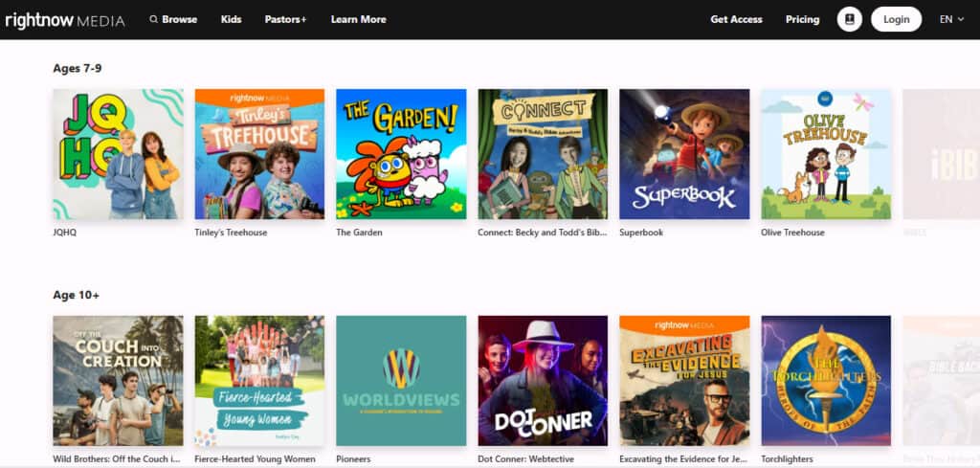Click the 'Age 10+' section heading
This screenshot has height=468, width=980.
pyautogui.click(x=77, y=295)
